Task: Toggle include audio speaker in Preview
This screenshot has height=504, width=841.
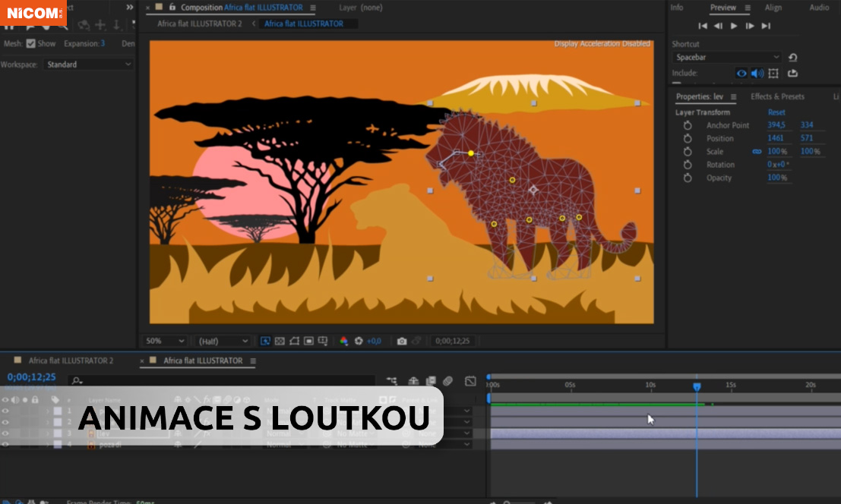Action: point(757,74)
